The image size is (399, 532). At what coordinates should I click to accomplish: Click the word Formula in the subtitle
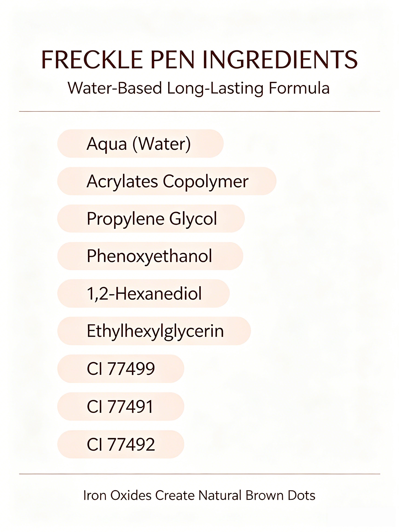point(299,88)
